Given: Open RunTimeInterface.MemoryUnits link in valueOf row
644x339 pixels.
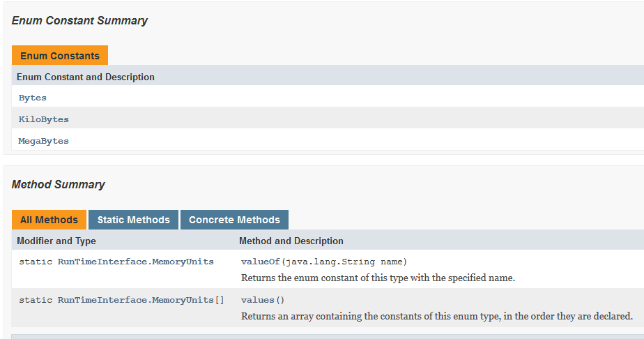Looking at the screenshot, I should [135, 262].
